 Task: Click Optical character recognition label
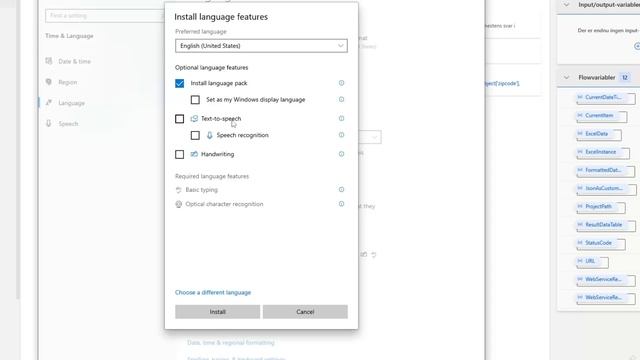[x=224, y=204]
